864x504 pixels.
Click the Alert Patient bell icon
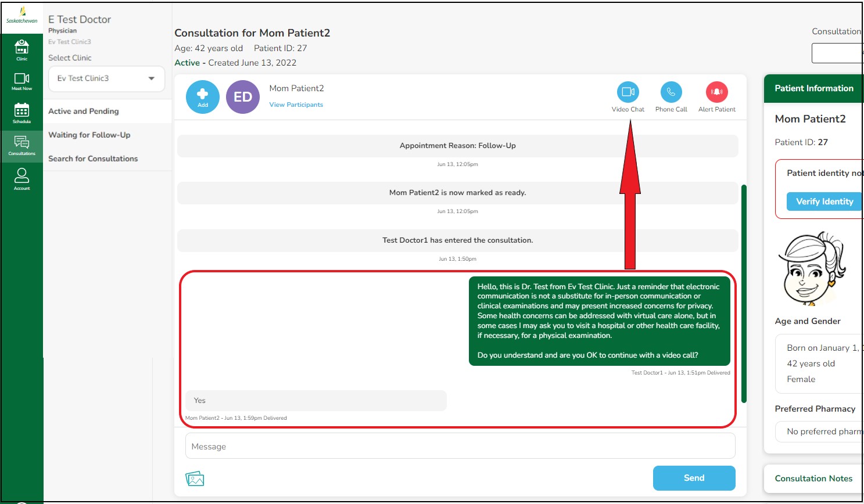[x=716, y=92]
